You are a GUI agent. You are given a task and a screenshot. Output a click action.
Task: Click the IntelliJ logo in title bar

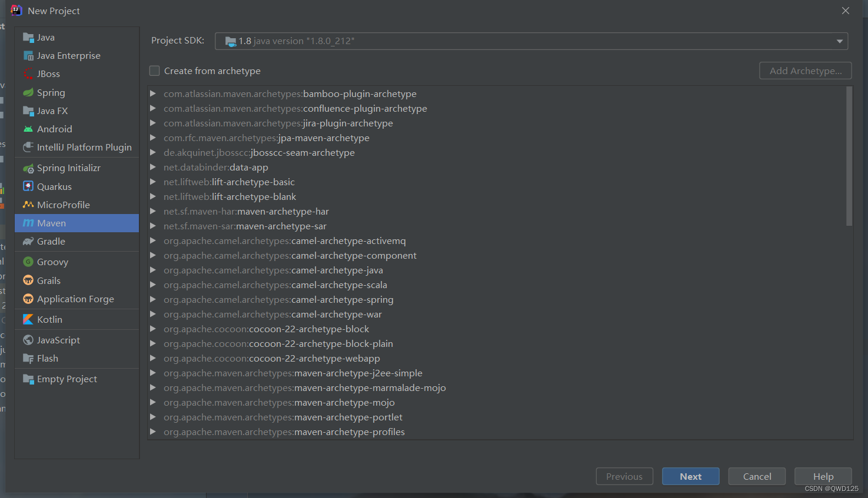pyautogui.click(x=16, y=10)
